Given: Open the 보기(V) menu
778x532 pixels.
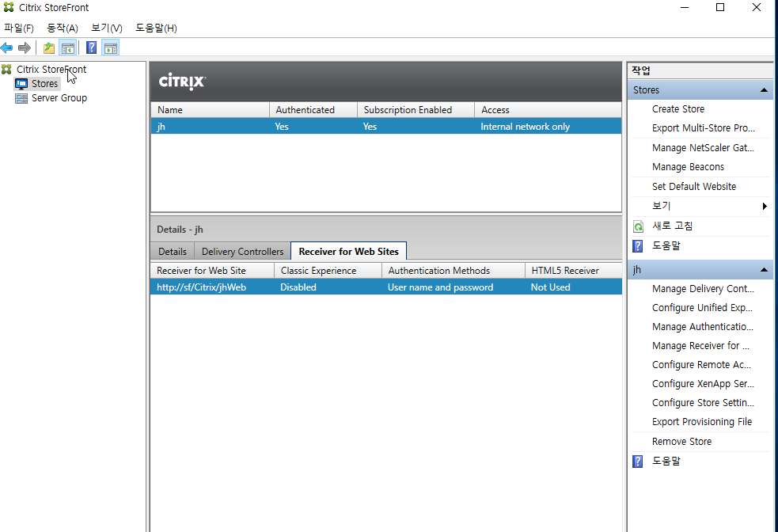Looking at the screenshot, I should coord(107,28).
